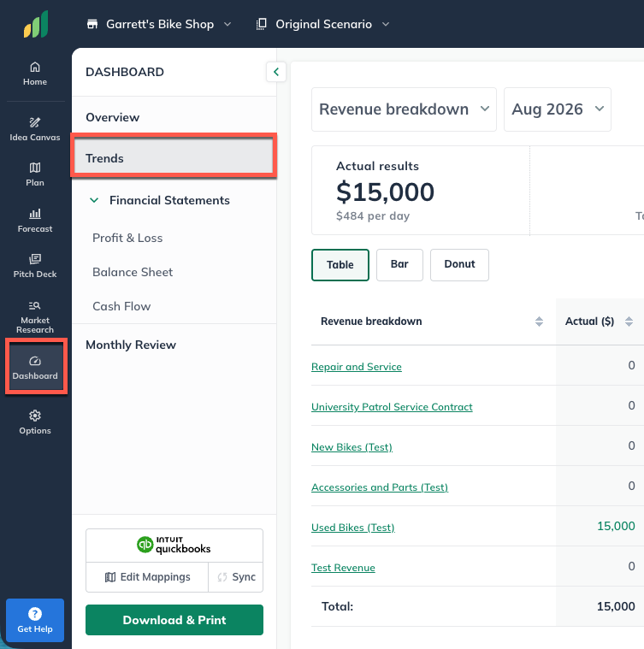Open Options gear in the sidebar
Image resolution: width=644 pixels, height=649 pixels.
pyautogui.click(x=35, y=422)
